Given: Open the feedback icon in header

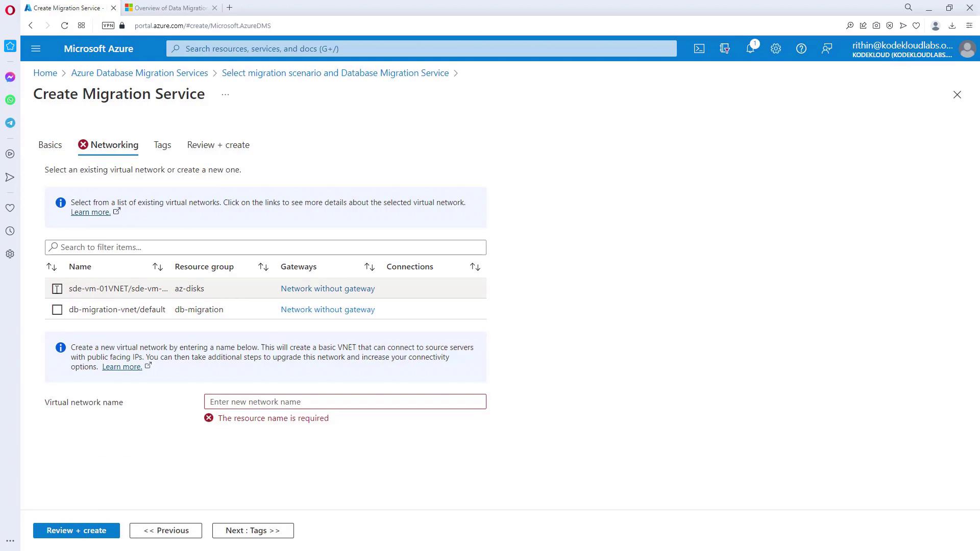Looking at the screenshot, I should (x=826, y=48).
